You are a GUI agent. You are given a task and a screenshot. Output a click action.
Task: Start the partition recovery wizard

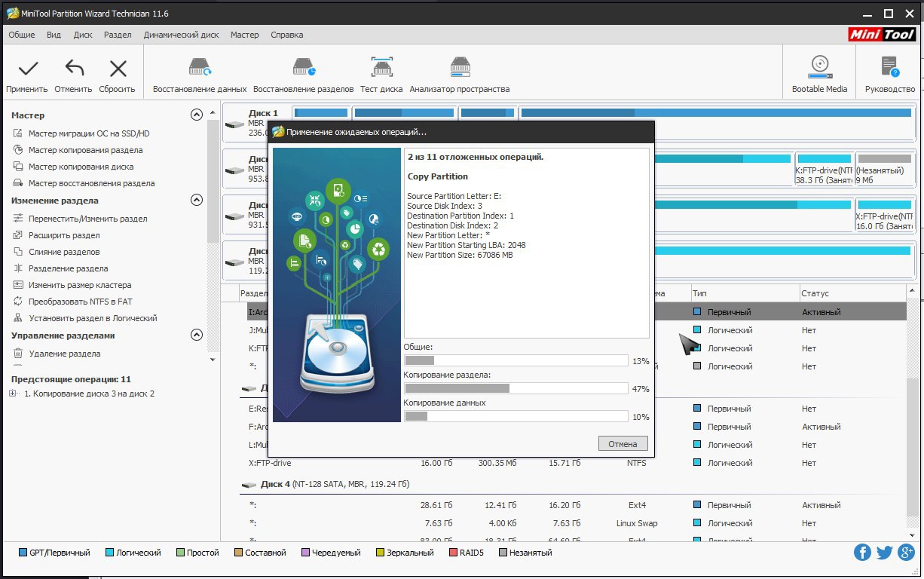click(x=84, y=183)
